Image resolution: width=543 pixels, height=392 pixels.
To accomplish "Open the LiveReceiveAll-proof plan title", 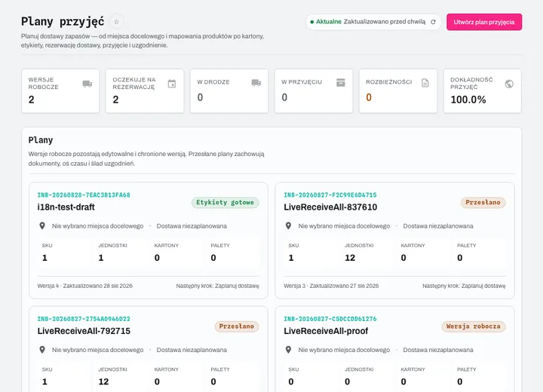I will 326,331.
